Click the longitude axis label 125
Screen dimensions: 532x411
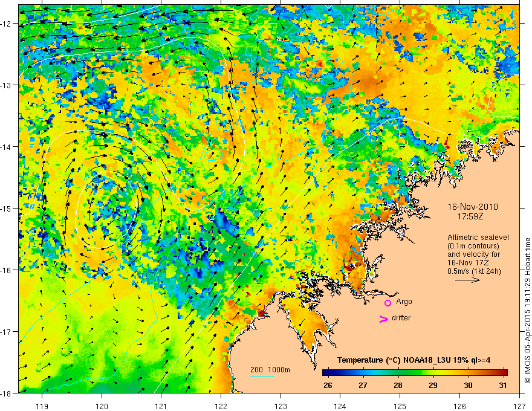400,406
